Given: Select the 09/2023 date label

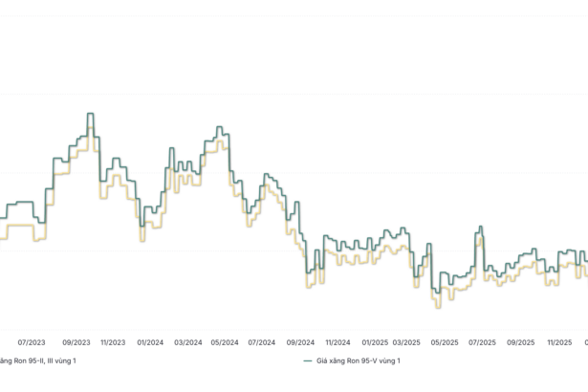Looking at the screenshot, I should click(76, 342).
